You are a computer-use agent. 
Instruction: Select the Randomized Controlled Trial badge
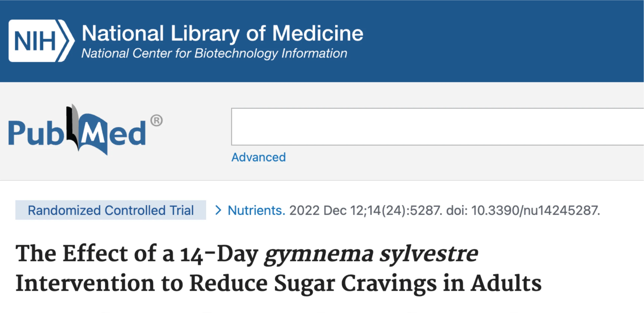coord(111,210)
